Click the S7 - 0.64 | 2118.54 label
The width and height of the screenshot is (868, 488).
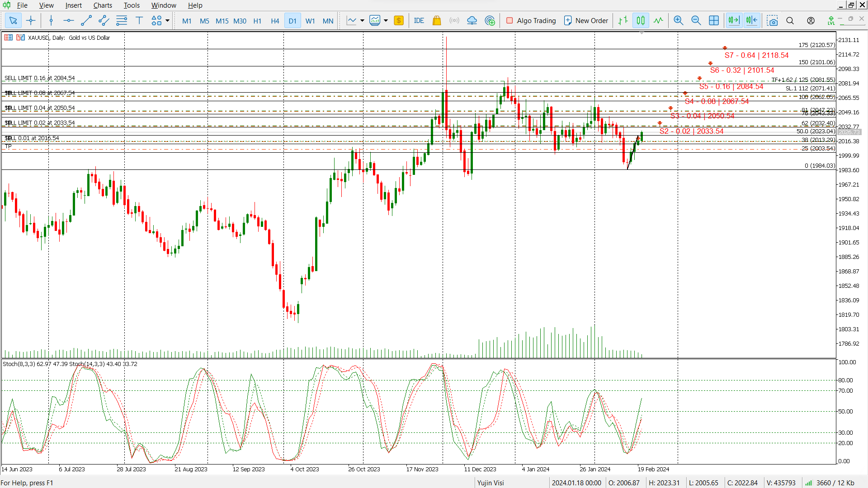pyautogui.click(x=756, y=55)
